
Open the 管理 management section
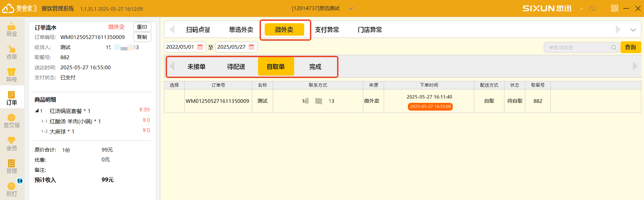(12, 167)
